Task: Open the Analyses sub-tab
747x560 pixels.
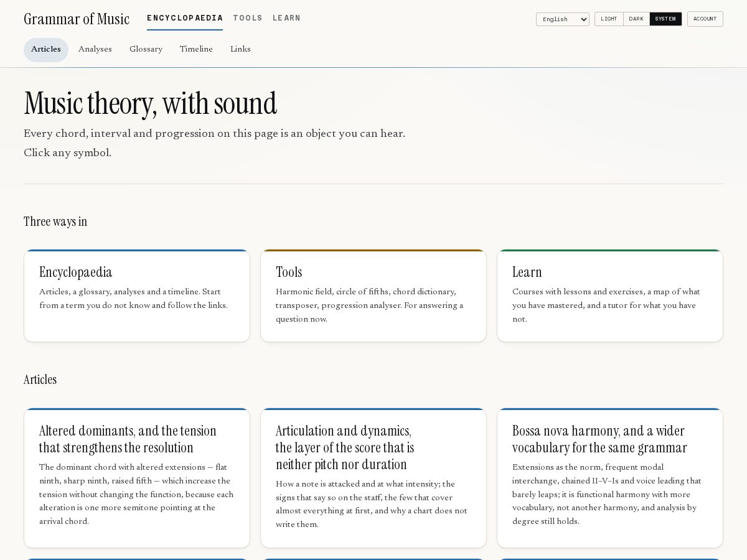Action: tap(95, 50)
